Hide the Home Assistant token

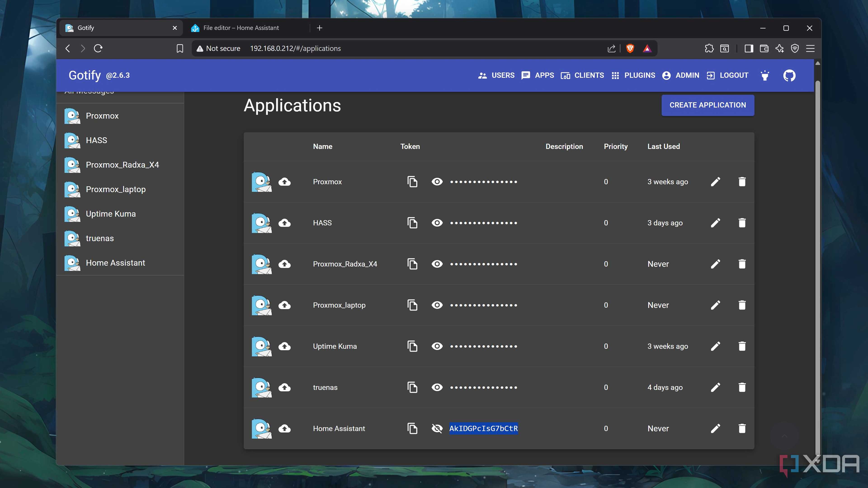(437, 428)
